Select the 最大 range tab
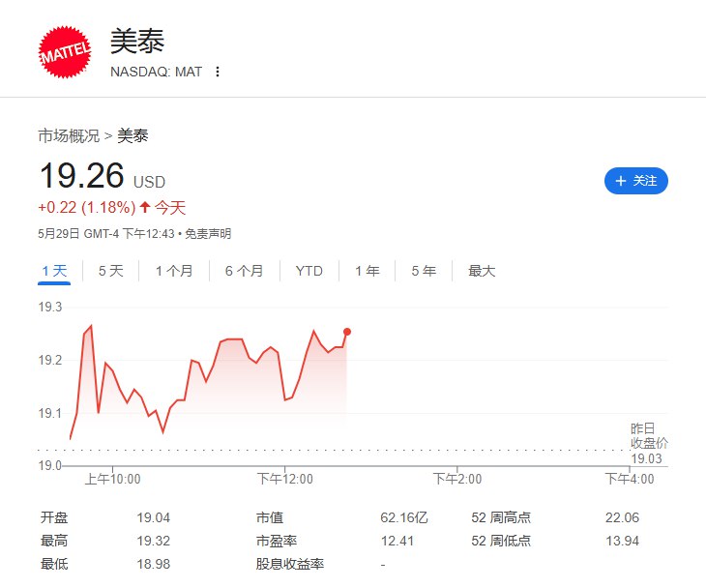The image size is (706, 588). coord(482,271)
